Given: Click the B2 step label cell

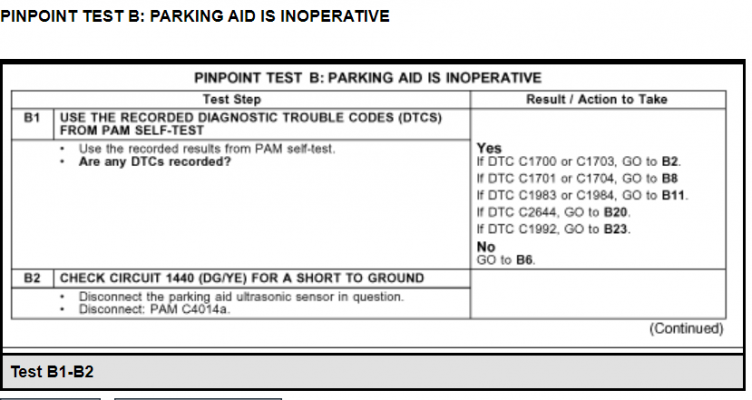Looking at the screenshot, I should [32, 278].
